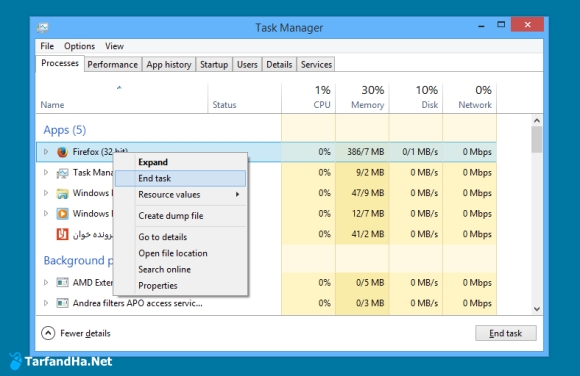Choose End task in the context menu
The width and height of the screenshot is (580, 376).
(x=180, y=178)
